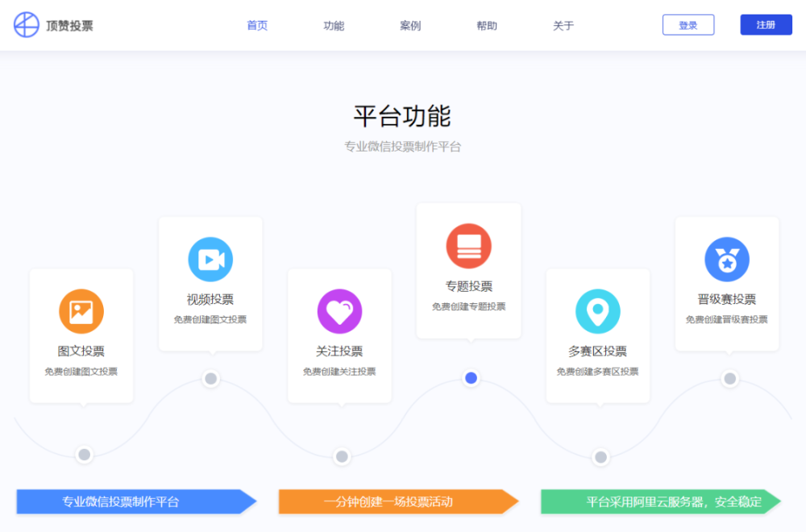The width and height of the screenshot is (806, 532).
Task: Click the 关注投票 card title
Action: point(339,351)
